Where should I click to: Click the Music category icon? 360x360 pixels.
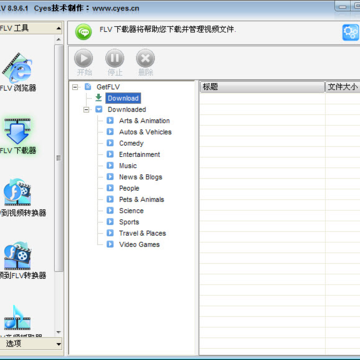tap(110, 166)
